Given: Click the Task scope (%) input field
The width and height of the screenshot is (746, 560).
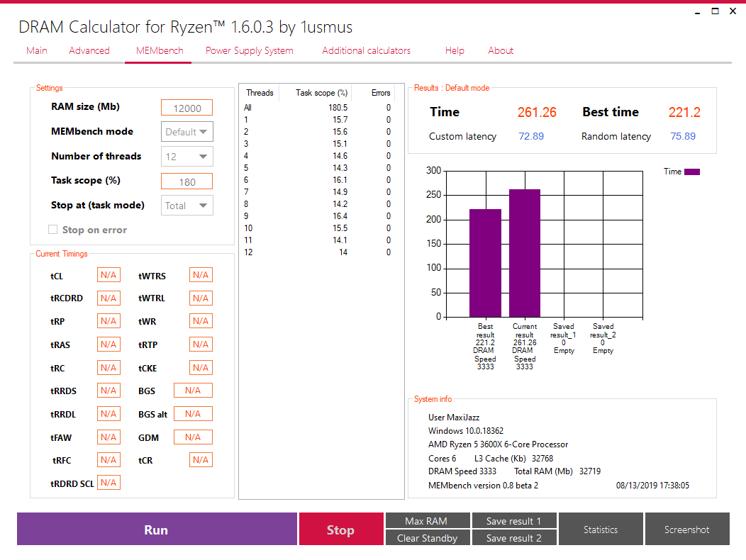Looking at the screenshot, I should [x=187, y=181].
